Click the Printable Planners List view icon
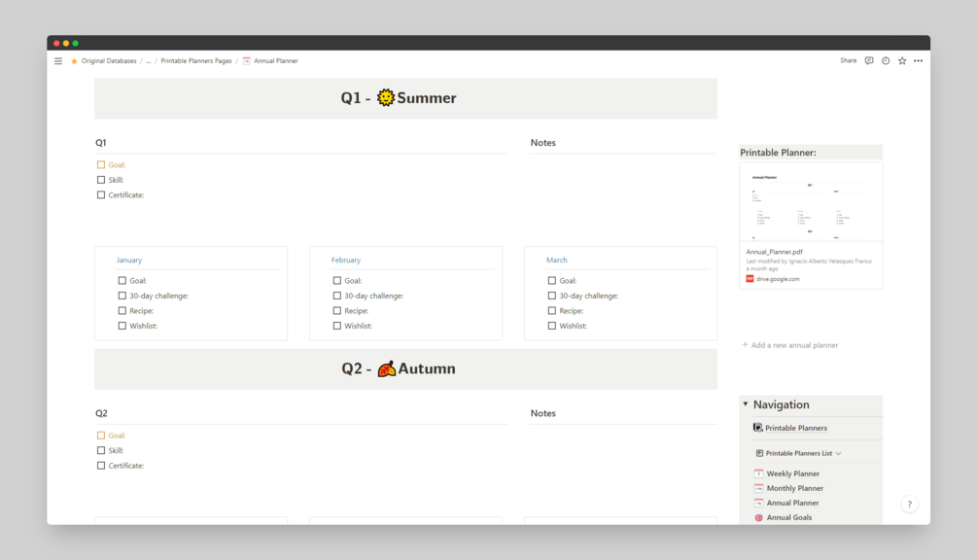The width and height of the screenshot is (977, 560). 759,453
